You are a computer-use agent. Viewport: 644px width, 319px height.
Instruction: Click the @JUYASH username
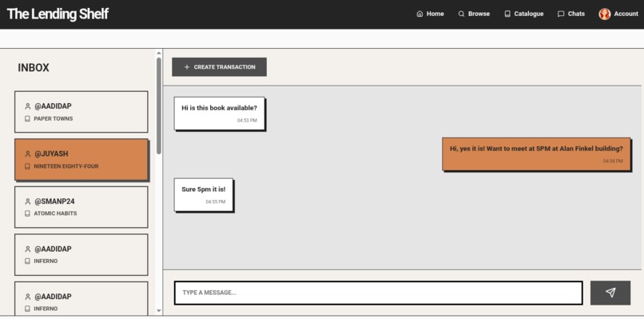coord(51,154)
